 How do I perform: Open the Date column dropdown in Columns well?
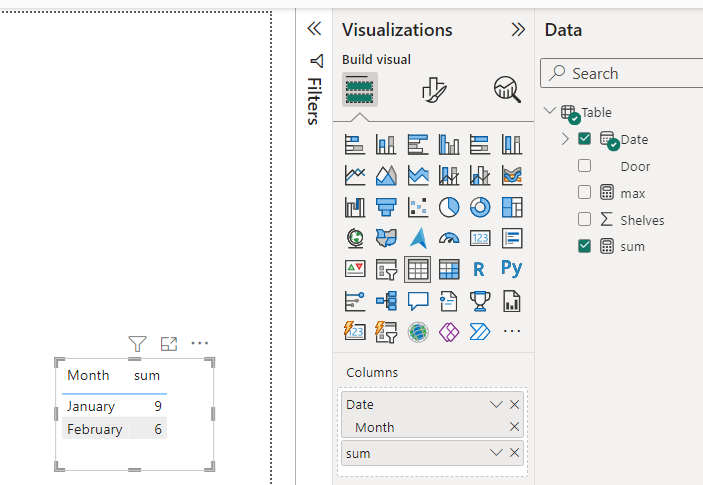pyautogui.click(x=496, y=404)
